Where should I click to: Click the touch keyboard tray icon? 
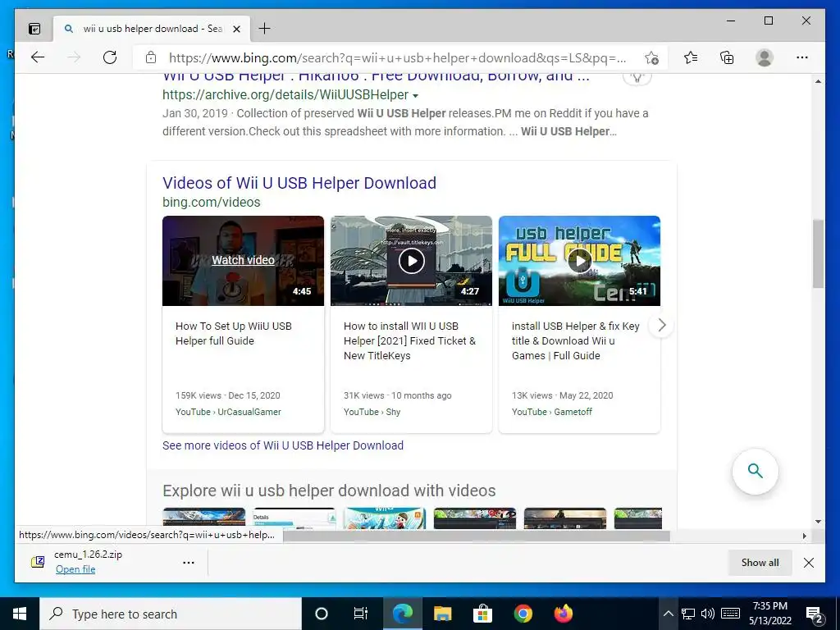(730, 614)
